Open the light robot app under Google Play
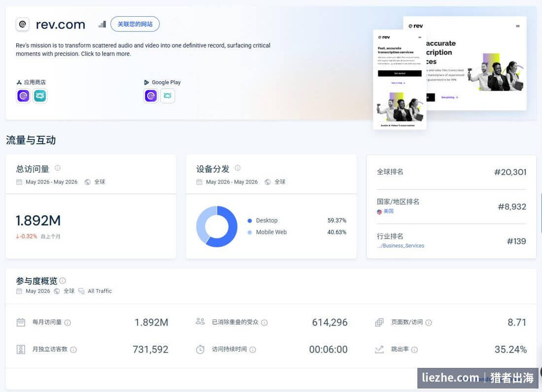This screenshot has height=392, width=542. (x=168, y=96)
